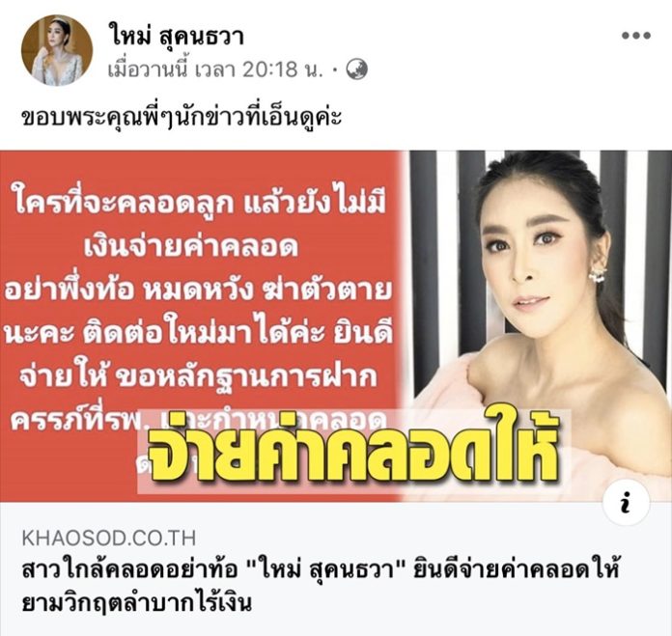Viewport: 672px width, 636px height.
Task: Click the yellow จ่ายค่าคลอดให้ banner text
Action: tap(353, 452)
